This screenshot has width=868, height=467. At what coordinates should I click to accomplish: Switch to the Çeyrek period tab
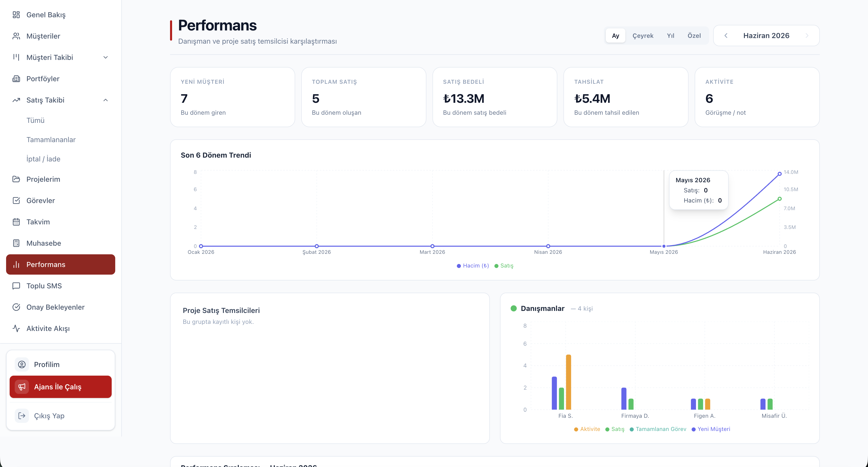point(643,36)
